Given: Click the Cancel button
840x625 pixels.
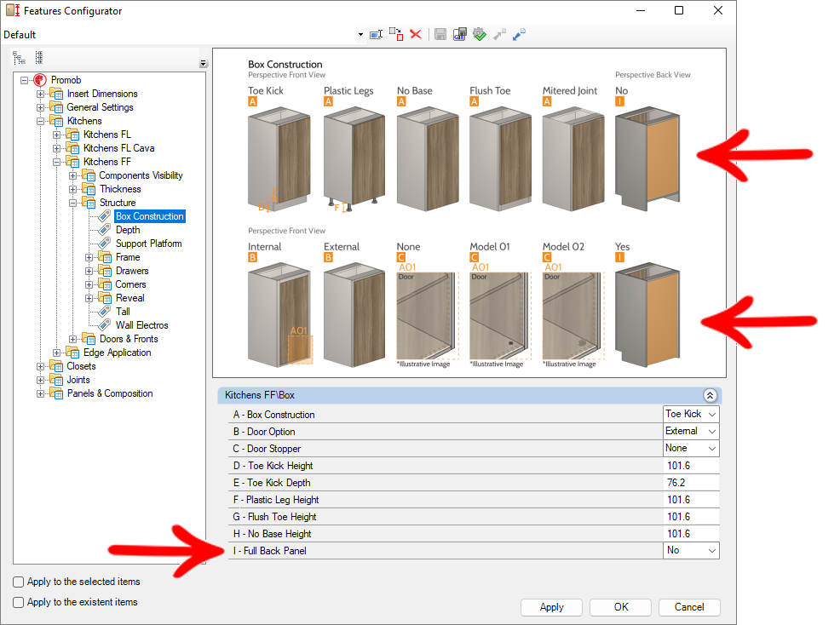Looking at the screenshot, I should 689,607.
